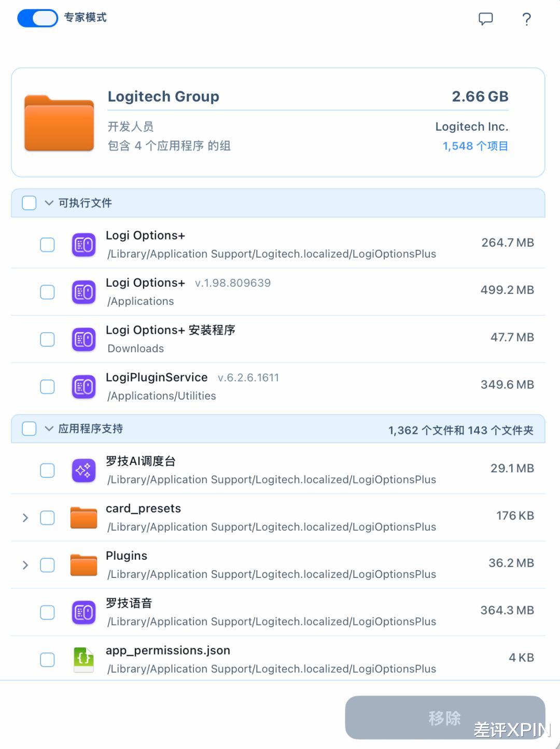Click the 176 KB size value
This screenshot has width=560, height=749.
[515, 516]
